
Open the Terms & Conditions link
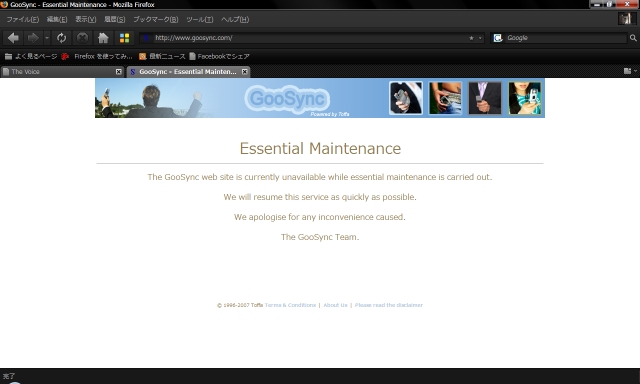click(290, 305)
